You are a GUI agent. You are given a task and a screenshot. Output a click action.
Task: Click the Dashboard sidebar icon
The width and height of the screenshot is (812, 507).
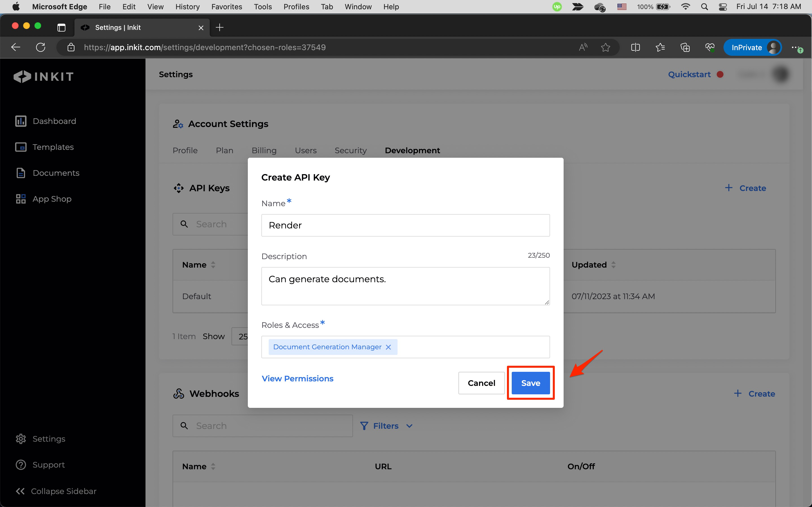[21, 121]
